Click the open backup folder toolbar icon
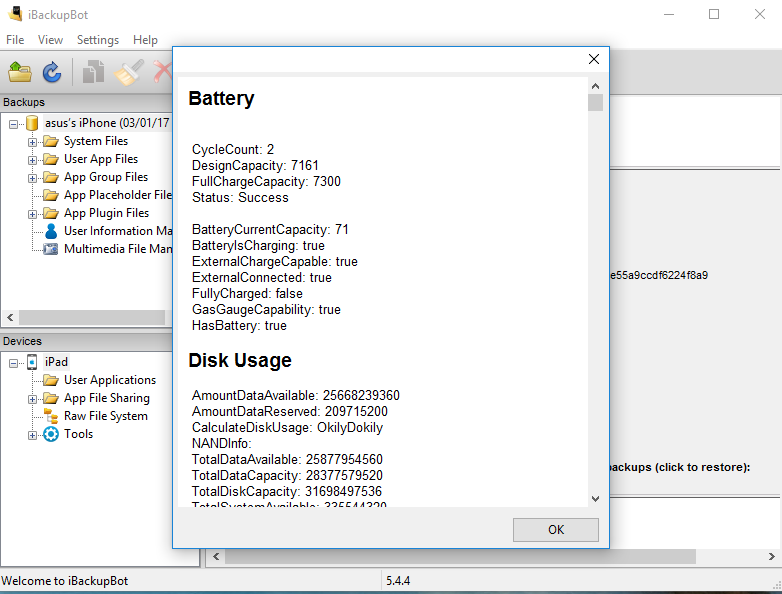The width and height of the screenshot is (782, 594). coord(20,72)
